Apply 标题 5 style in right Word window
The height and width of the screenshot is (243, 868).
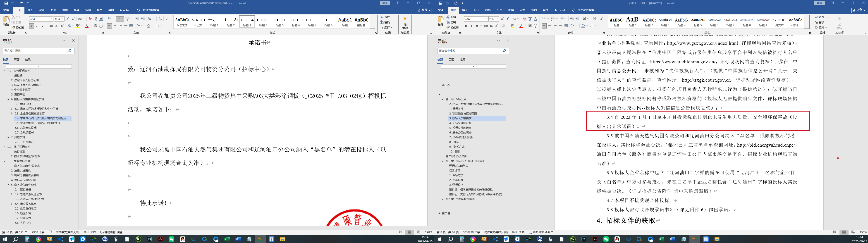pos(698,22)
